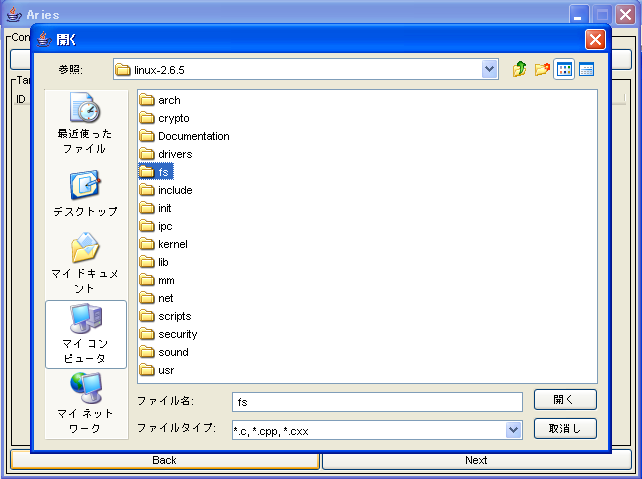Open Recent Files (最近使ったファイル) shortcut
Screen dimensions: 642x479
coord(86,125)
